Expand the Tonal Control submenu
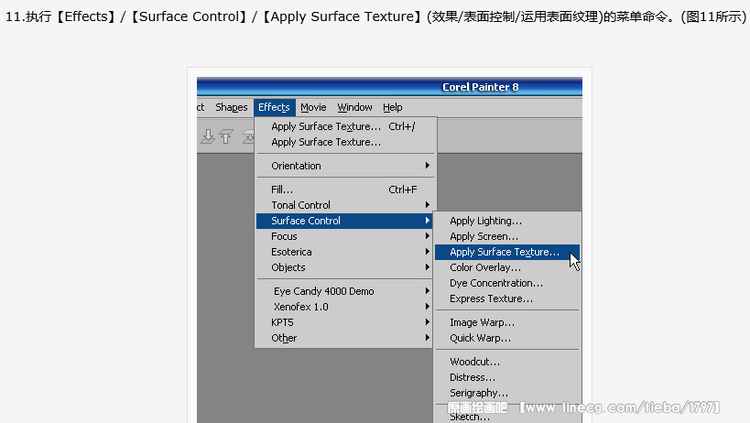The height and width of the screenshot is (423, 750). [345, 205]
